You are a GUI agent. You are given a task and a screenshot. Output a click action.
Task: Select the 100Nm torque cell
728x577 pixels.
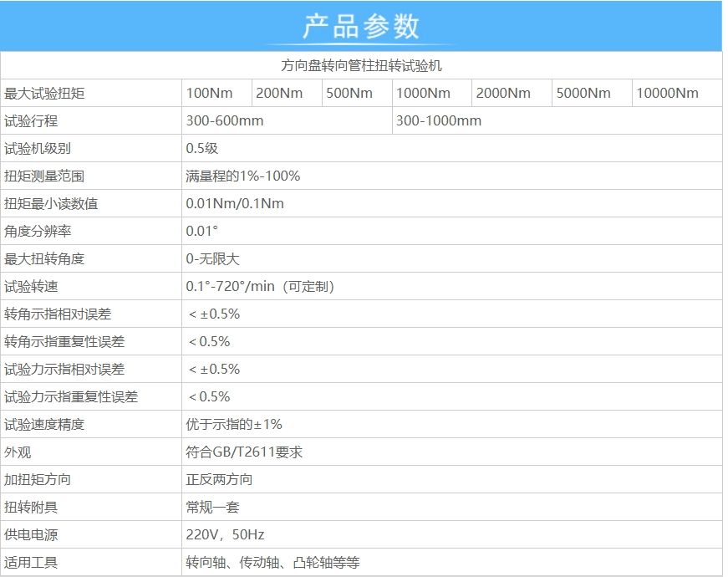(x=210, y=93)
